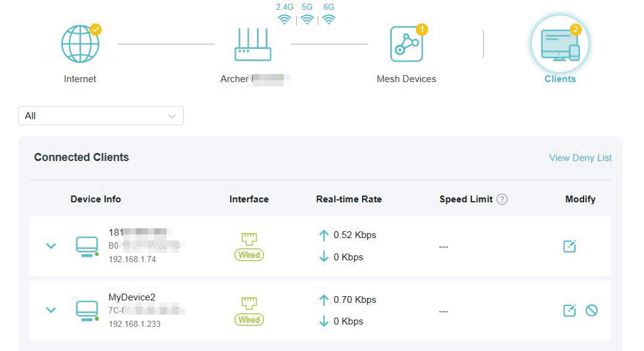Click the 6G Wi-Fi band icon

(x=329, y=19)
